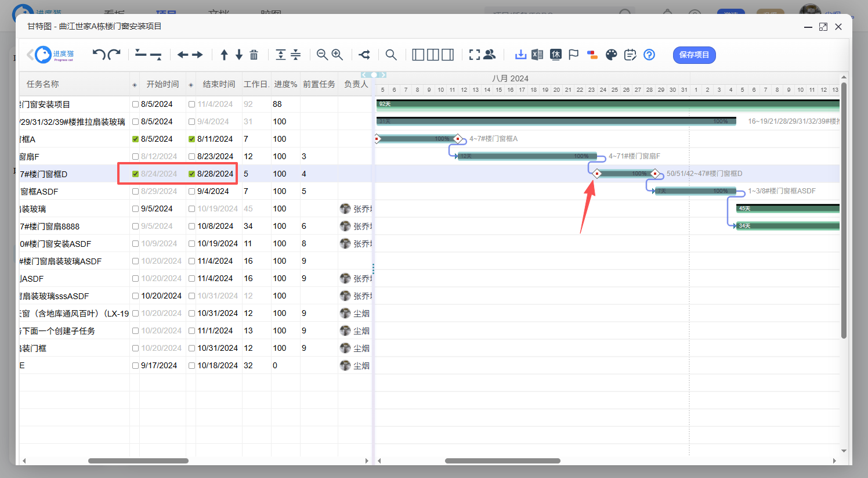Open the holiday calendar settings icon
Screen dimensions: 868x478
pyautogui.click(x=556, y=55)
